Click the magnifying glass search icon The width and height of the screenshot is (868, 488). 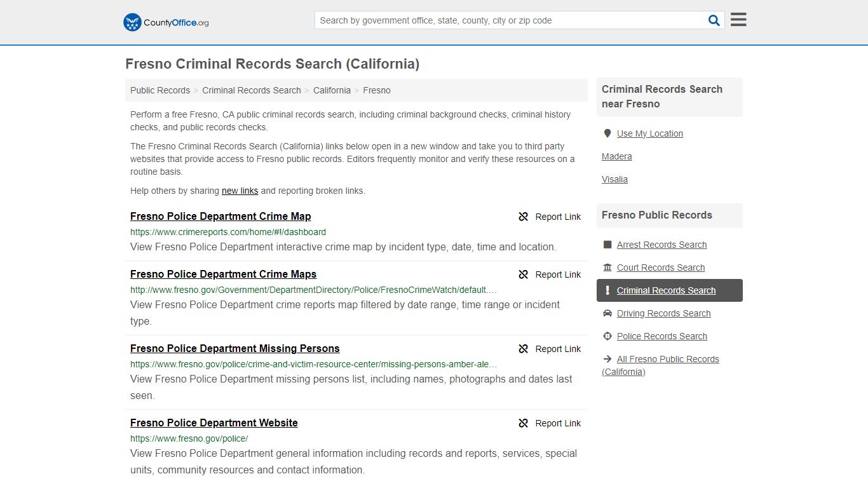(714, 20)
